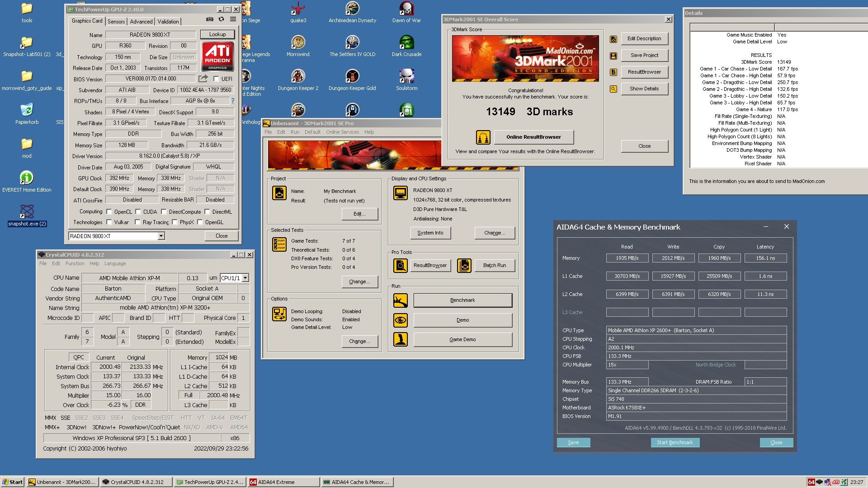This screenshot has width=868, height=488.
Task: Click the Edit Description icon in 3DMark score
Action: coord(613,39)
